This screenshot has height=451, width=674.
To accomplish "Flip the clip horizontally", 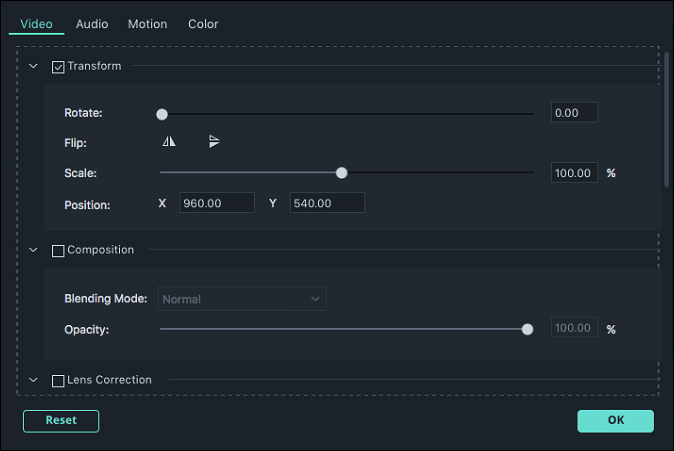I will click(x=169, y=141).
